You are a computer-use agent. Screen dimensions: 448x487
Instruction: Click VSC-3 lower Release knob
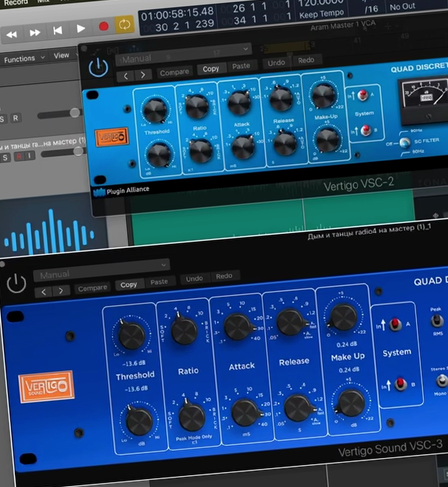coord(298,408)
